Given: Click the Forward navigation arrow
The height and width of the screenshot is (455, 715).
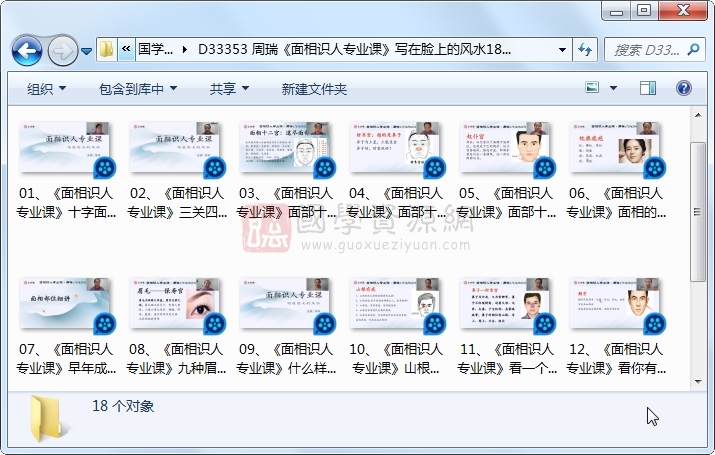Looking at the screenshot, I should pos(62,51).
